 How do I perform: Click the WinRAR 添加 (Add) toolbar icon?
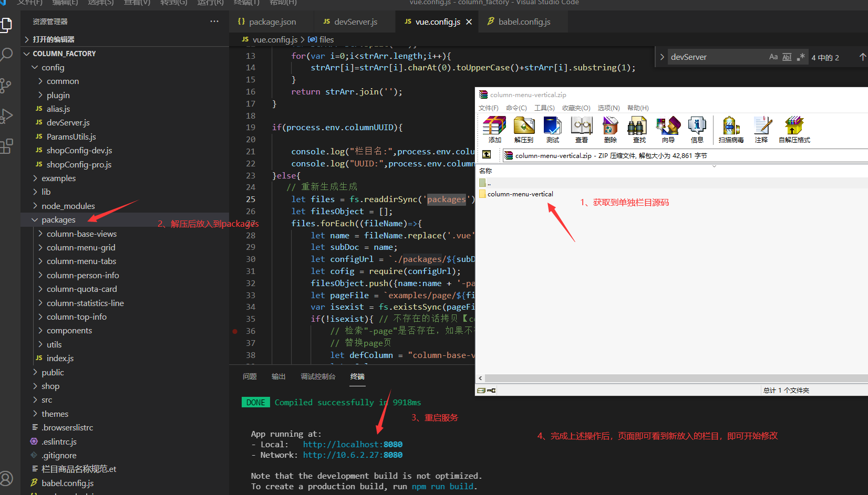pos(494,130)
